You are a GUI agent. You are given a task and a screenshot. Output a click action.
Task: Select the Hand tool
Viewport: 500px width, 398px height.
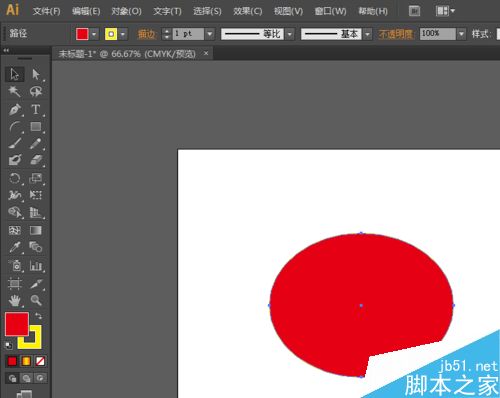point(14,300)
